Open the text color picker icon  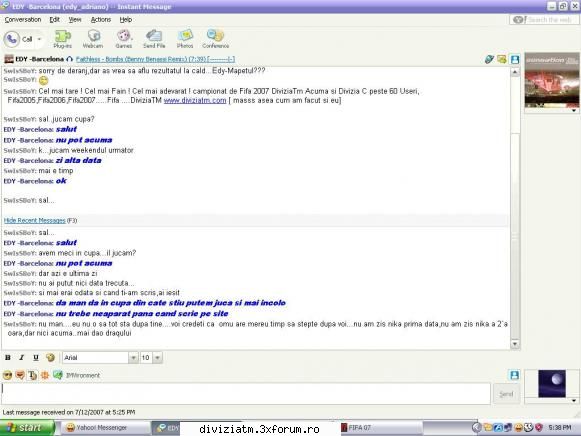(50, 357)
